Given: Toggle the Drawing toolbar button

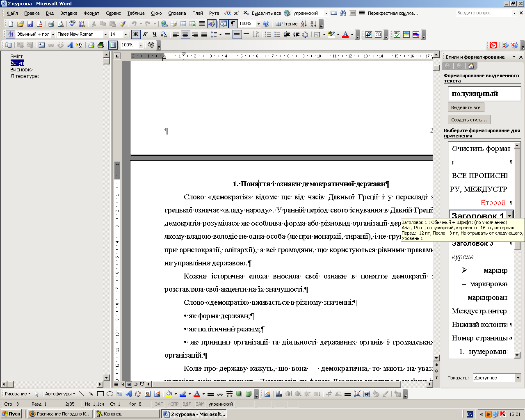Looking at the screenshot, I should pyautogui.click(x=212, y=24).
